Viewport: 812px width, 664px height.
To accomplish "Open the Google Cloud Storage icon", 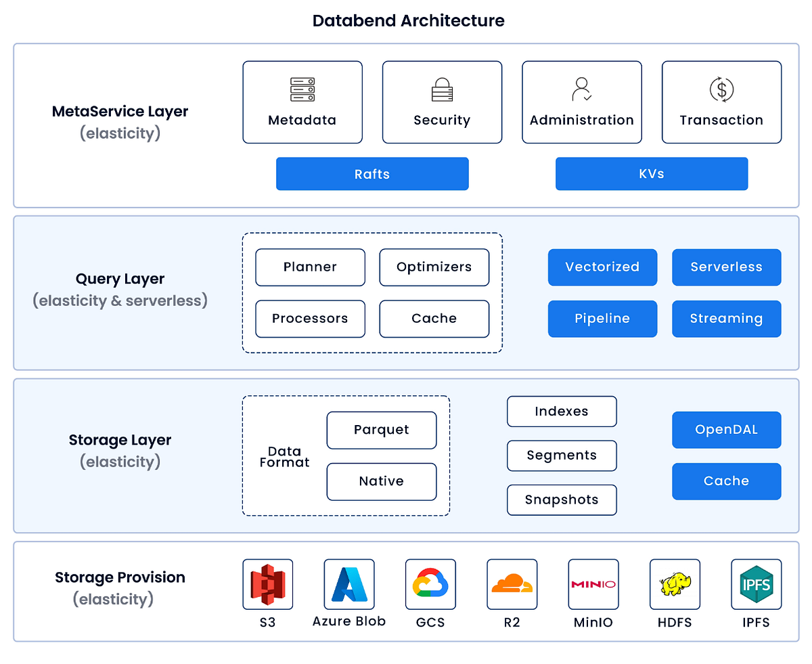I will pyautogui.click(x=430, y=583).
